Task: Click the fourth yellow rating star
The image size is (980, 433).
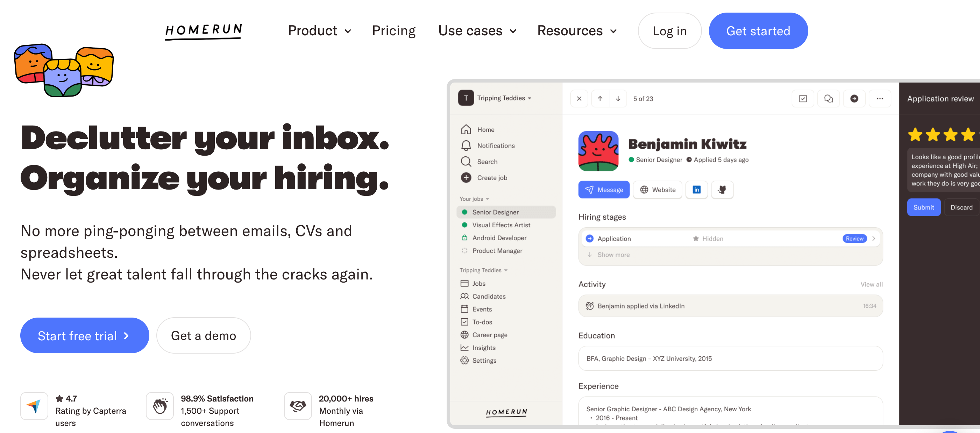Action: (x=968, y=135)
